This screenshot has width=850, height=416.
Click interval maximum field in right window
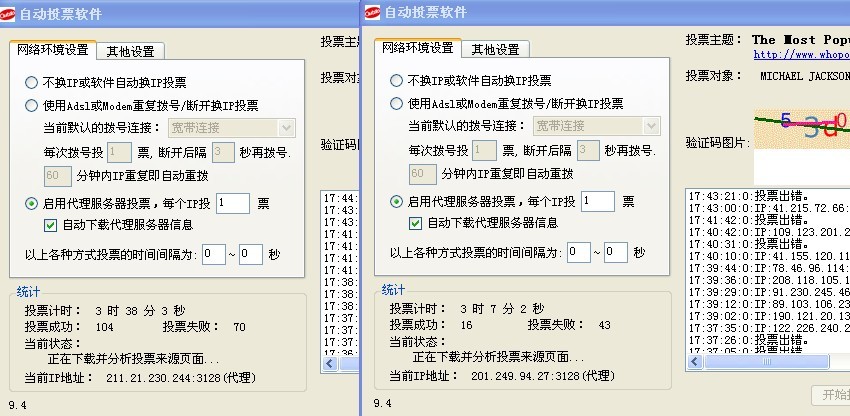[616, 252]
